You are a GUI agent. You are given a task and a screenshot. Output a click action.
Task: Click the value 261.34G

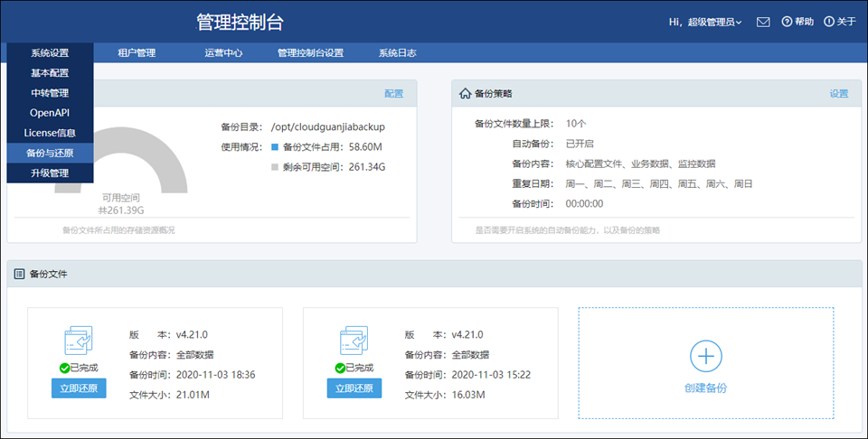point(367,167)
